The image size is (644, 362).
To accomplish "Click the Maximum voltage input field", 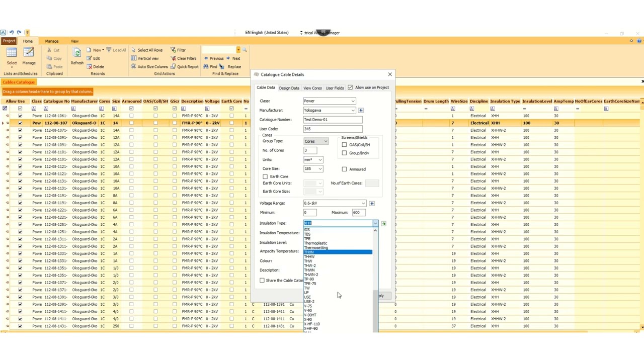I will (359, 213).
